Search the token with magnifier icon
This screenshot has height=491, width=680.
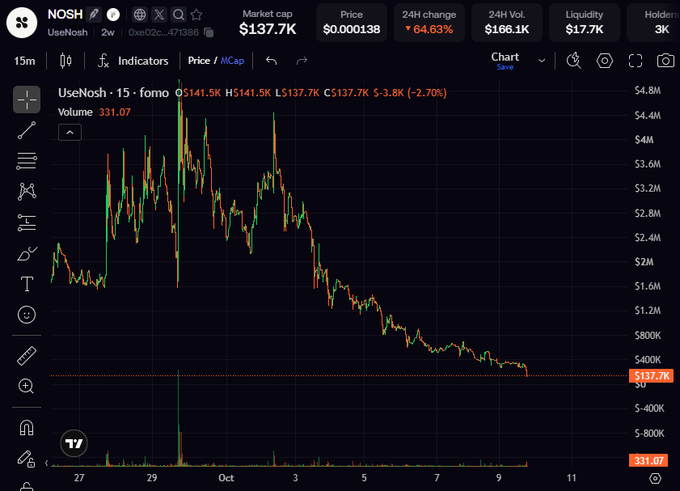(x=178, y=15)
